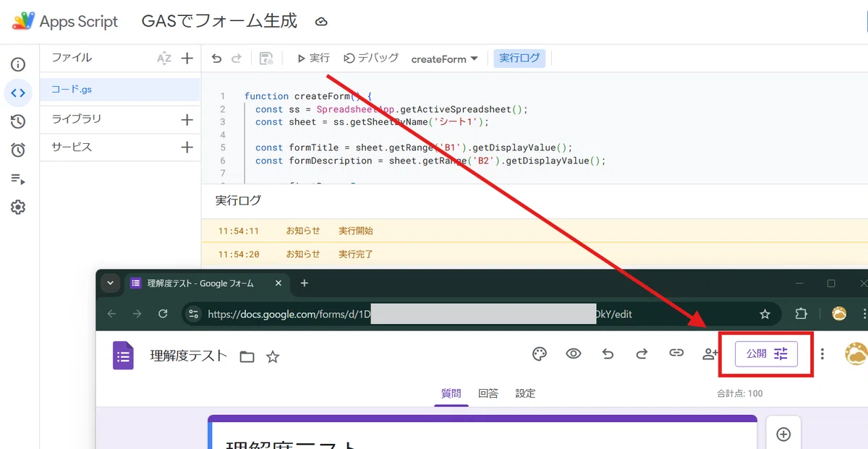Open a new Chrome tab
Screen dimensions: 868x449
click(305, 283)
